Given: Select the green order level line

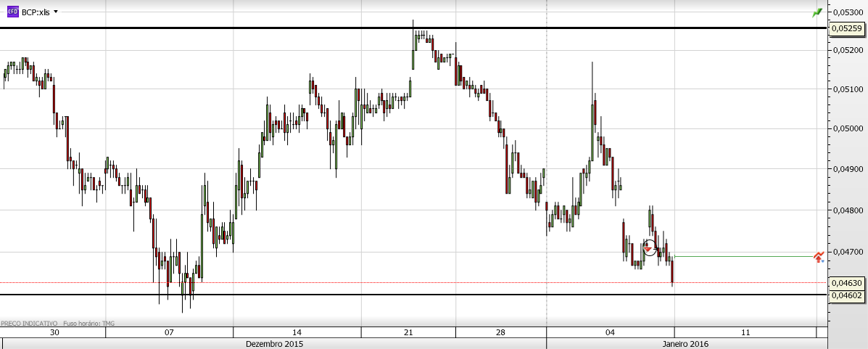Looking at the screenshot, I should [743, 256].
